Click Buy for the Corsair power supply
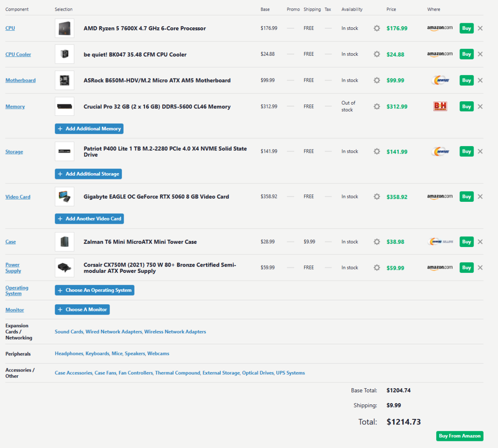The height and width of the screenshot is (448, 498). click(466, 267)
